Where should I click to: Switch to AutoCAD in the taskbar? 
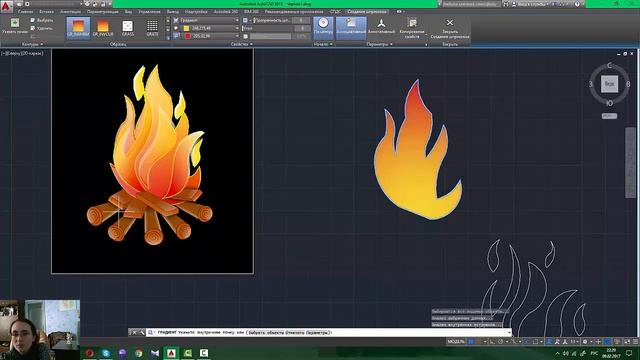171,353
